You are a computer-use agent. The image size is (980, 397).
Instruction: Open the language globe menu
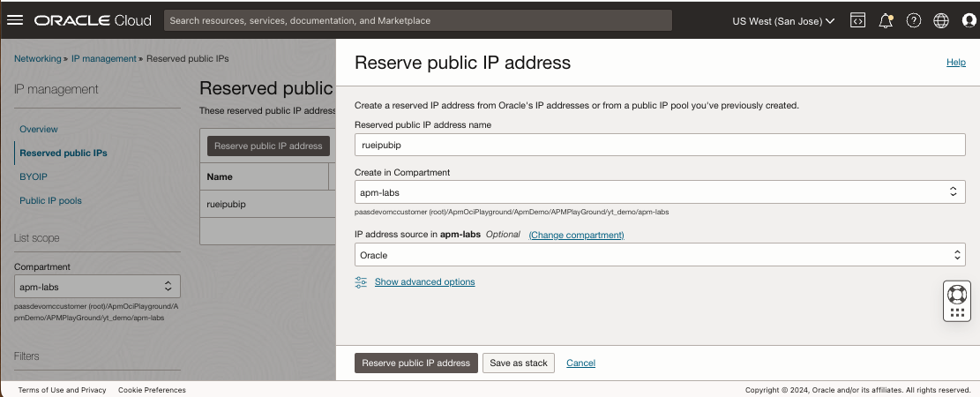tap(941, 20)
